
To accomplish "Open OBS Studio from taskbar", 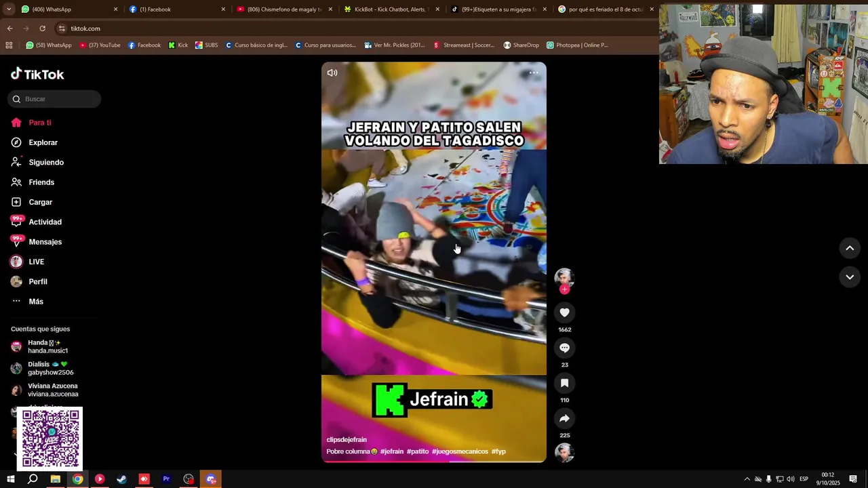I will click(x=189, y=479).
